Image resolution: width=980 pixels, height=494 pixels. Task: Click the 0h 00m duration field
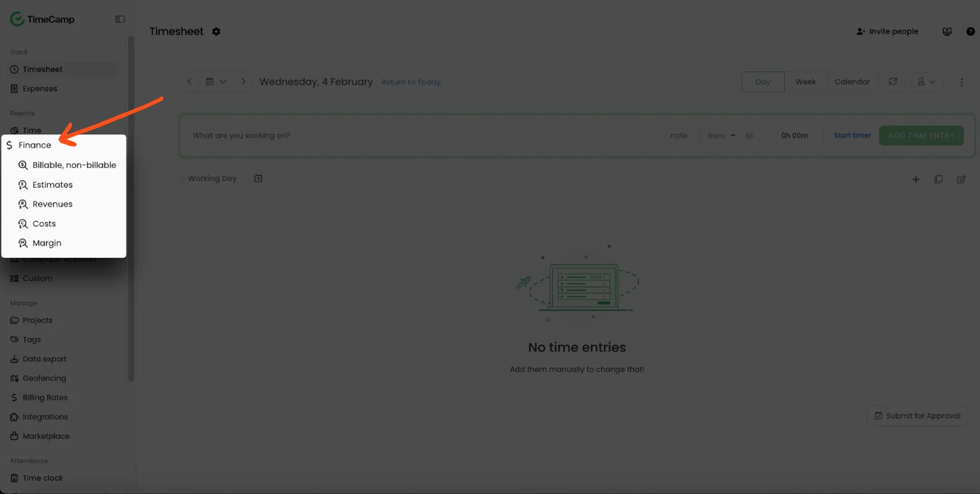794,135
